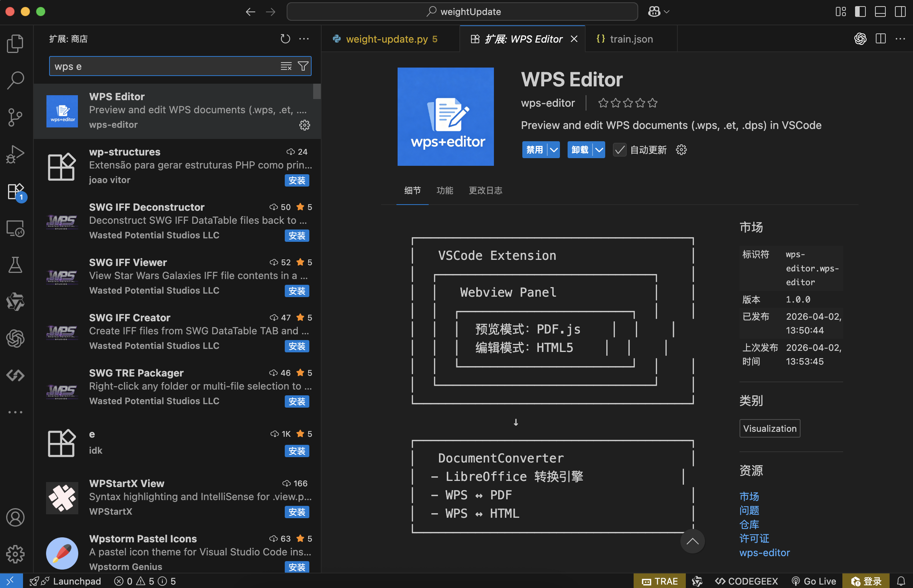Image resolution: width=913 pixels, height=588 pixels.
Task: Refresh the extensions list
Action: [285, 39]
